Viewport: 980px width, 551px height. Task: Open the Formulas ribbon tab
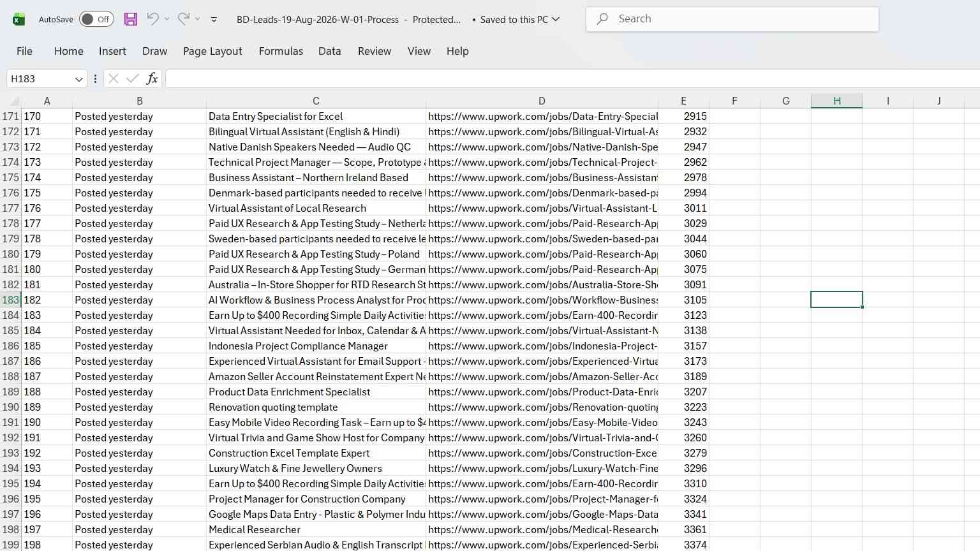[x=281, y=51]
